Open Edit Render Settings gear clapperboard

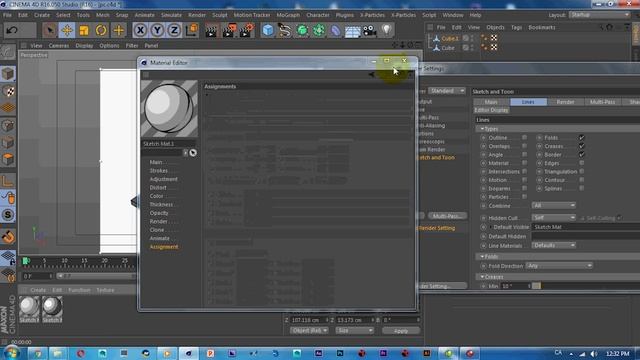click(247, 30)
